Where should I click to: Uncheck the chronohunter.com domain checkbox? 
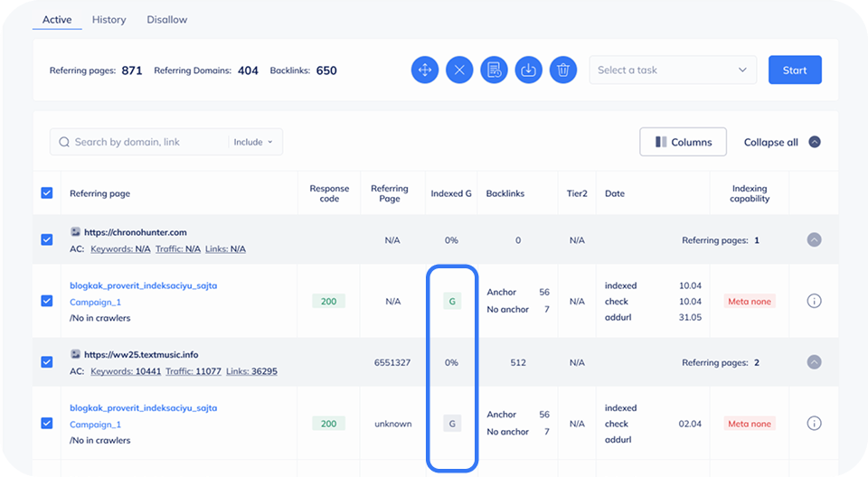tap(47, 240)
